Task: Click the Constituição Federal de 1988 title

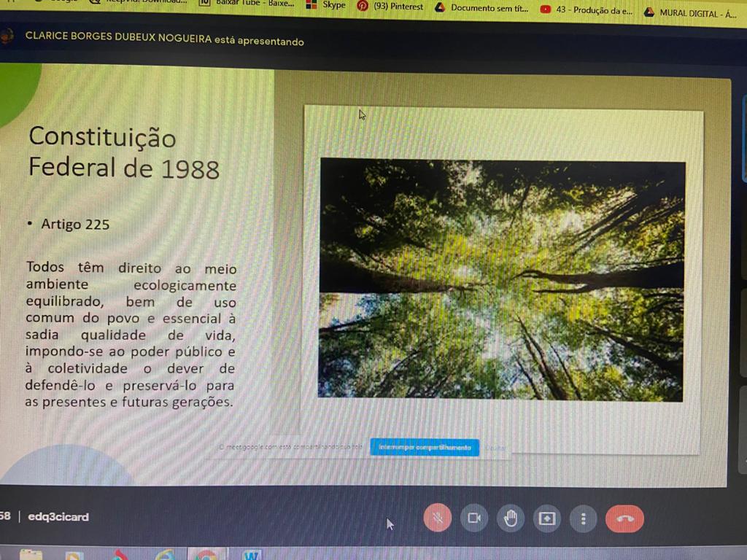Action: point(124,152)
